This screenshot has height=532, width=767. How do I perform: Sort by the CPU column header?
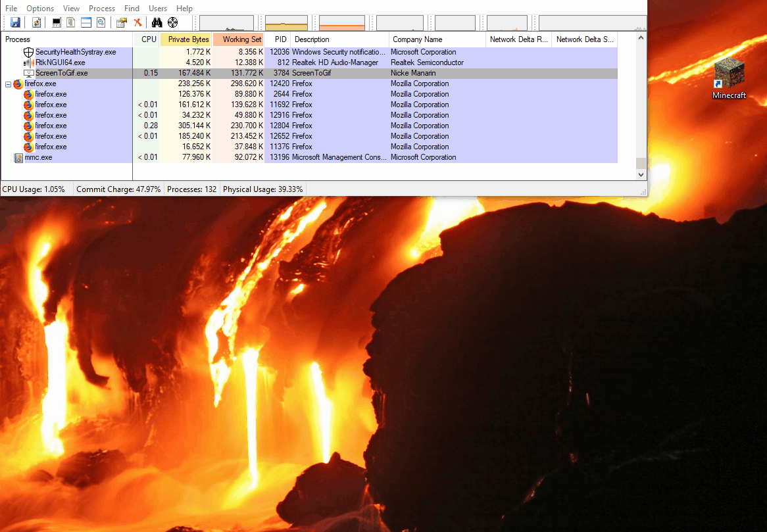click(x=149, y=39)
